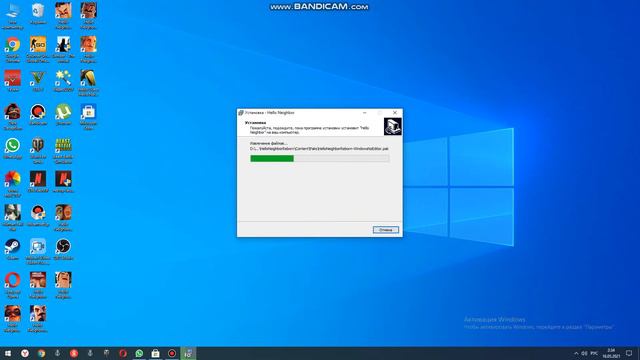The width and height of the screenshot is (640, 360).
Task: Select the OBS Studio desktop shortcut
Action: click(63, 249)
